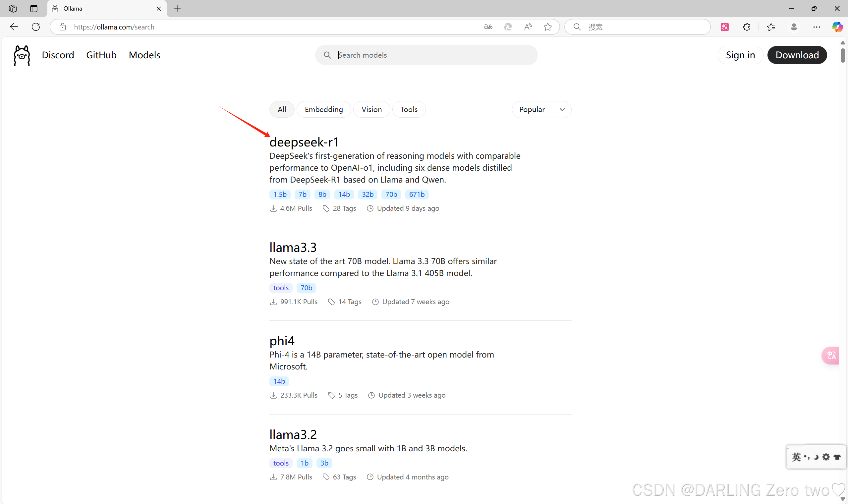Focus the Search models input field
Viewport: 848px width, 504px height.
pyautogui.click(x=431, y=55)
